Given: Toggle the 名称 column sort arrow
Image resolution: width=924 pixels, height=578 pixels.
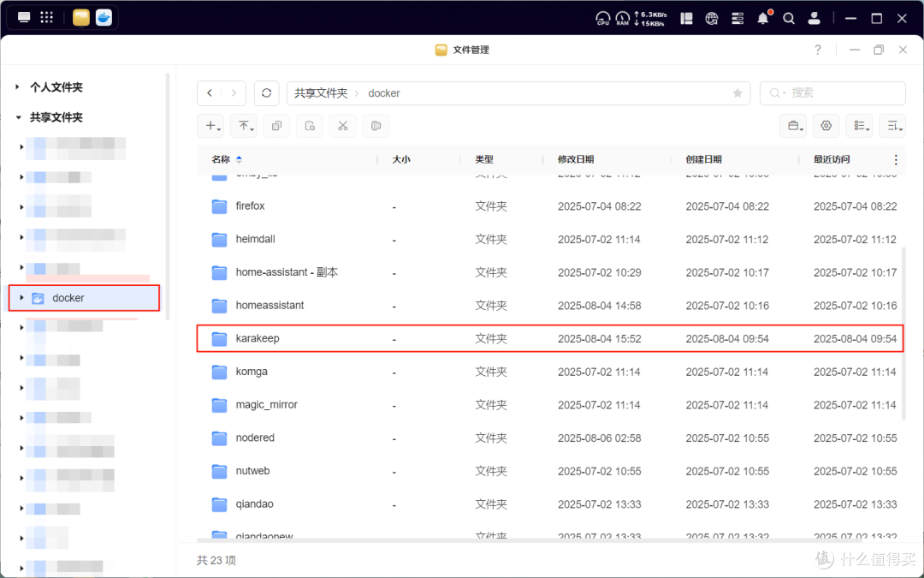Looking at the screenshot, I should (237, 159).
